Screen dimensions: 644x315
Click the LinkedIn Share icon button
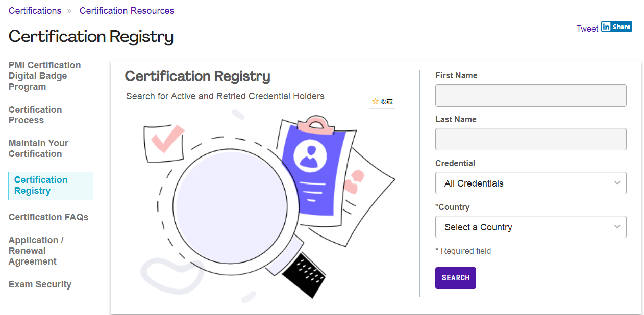(616, 27)
